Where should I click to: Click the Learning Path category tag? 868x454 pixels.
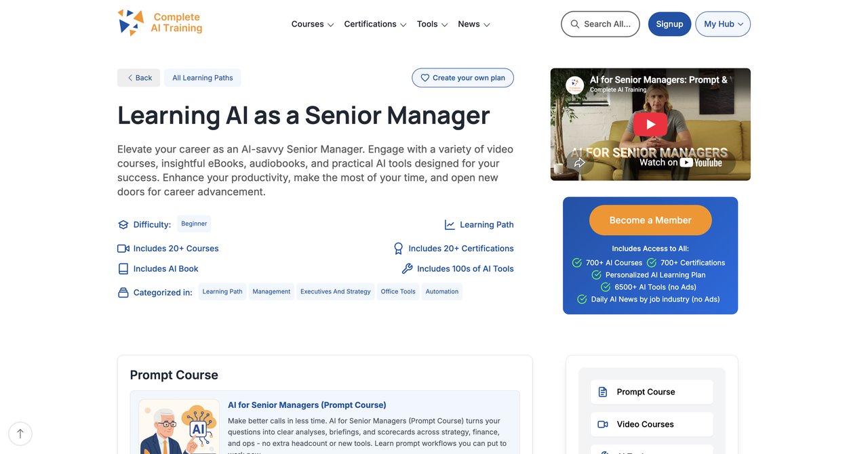(x=222, y=291)
